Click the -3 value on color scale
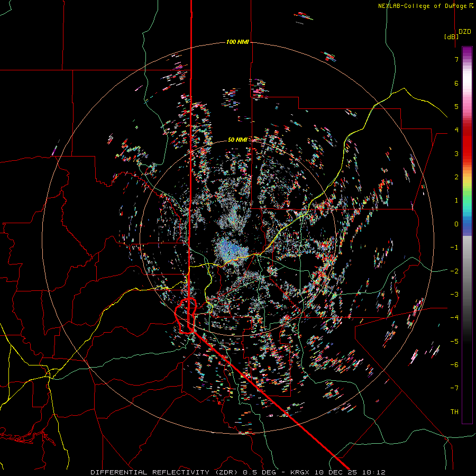This screenshot has width=476, height=476. pos(454,294)
